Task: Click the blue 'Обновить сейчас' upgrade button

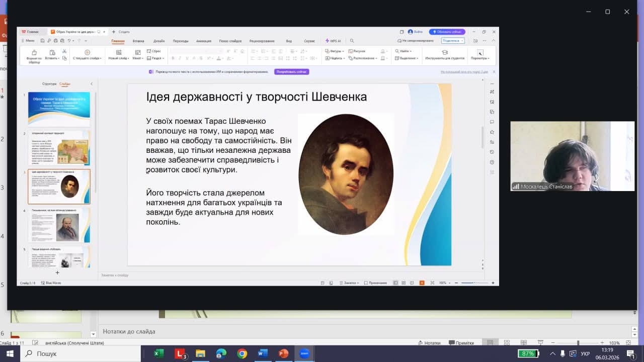Action: 447,32
